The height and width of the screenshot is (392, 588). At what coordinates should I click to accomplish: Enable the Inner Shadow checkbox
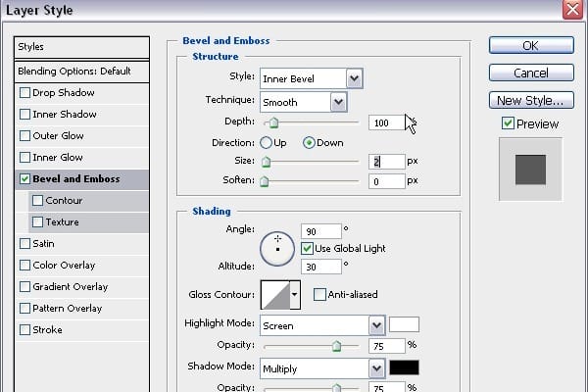(24, 114)
